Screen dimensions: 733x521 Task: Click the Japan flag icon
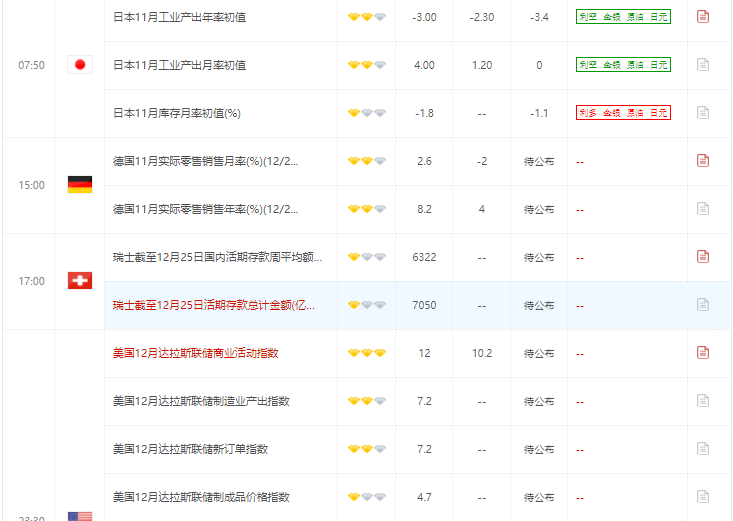[x=80, y=65]
